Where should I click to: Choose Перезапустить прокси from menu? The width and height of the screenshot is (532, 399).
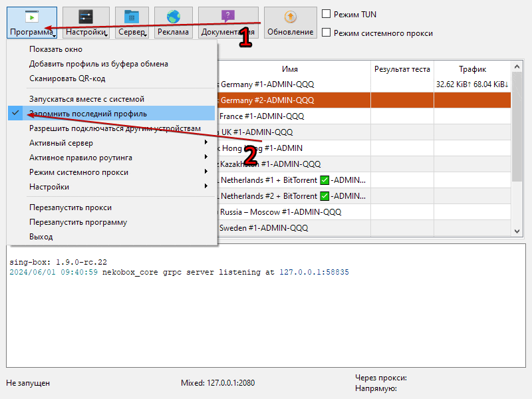click(x=70, y=207)
